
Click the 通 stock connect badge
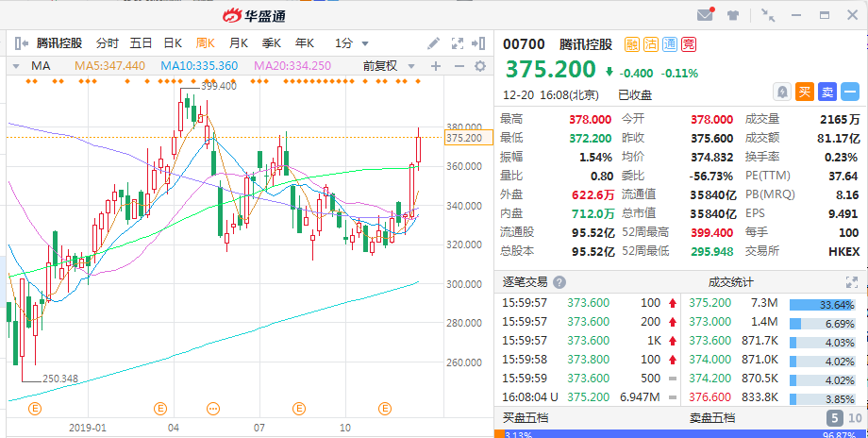(x=669, y=44)
